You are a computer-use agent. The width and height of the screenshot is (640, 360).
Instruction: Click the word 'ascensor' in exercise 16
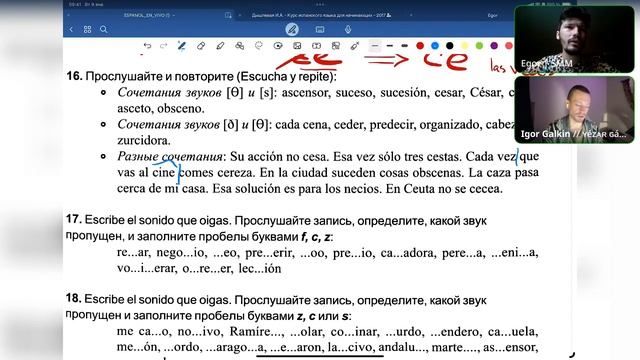[x=305, y=93]
